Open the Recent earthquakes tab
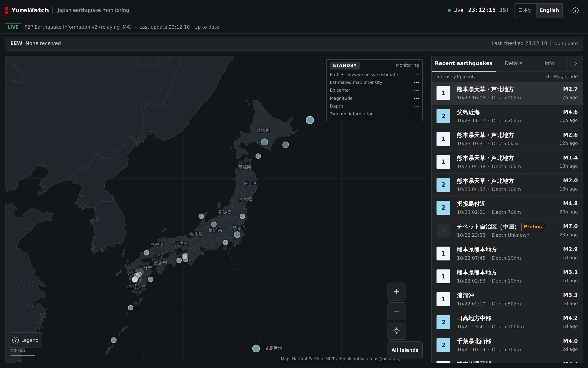 pos(463,64)
